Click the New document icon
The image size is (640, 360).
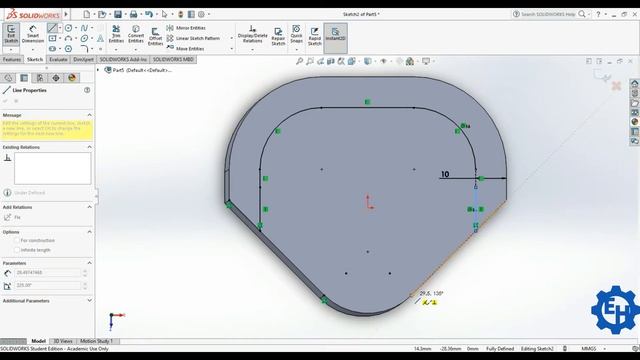pyautogui.click(x=87, y=14)
